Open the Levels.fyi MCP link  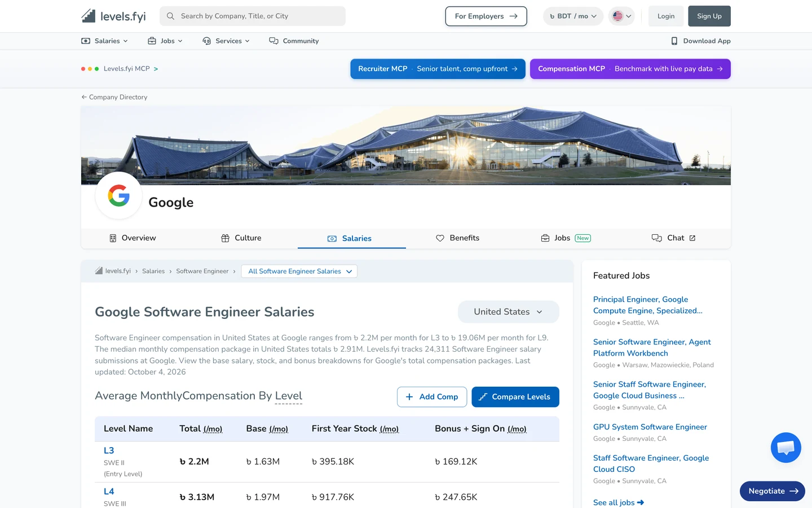[x=120, y=69]
